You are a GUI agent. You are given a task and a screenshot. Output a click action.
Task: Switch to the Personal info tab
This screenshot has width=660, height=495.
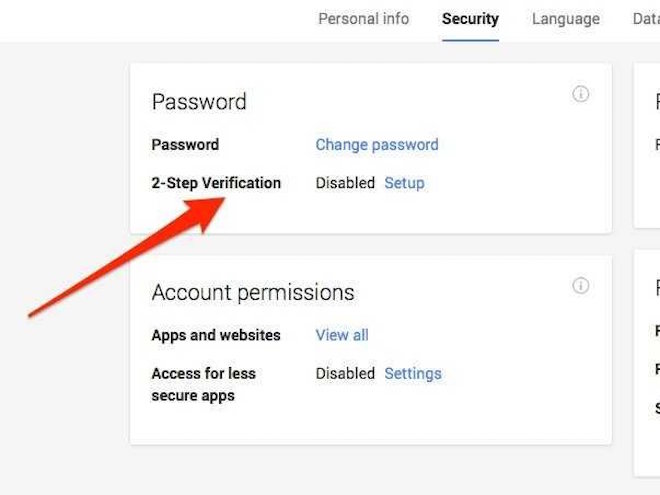tap(364, 19)
